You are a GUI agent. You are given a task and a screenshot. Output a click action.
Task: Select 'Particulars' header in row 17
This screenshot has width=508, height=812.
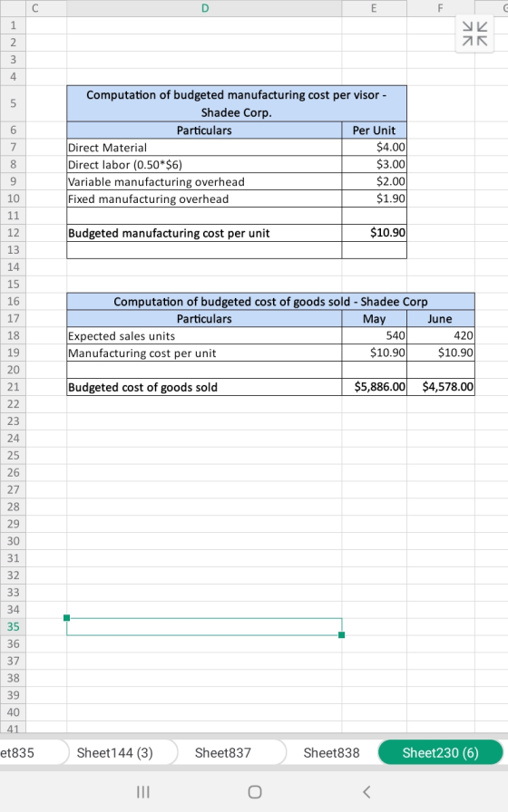click(x=204, y=318)
